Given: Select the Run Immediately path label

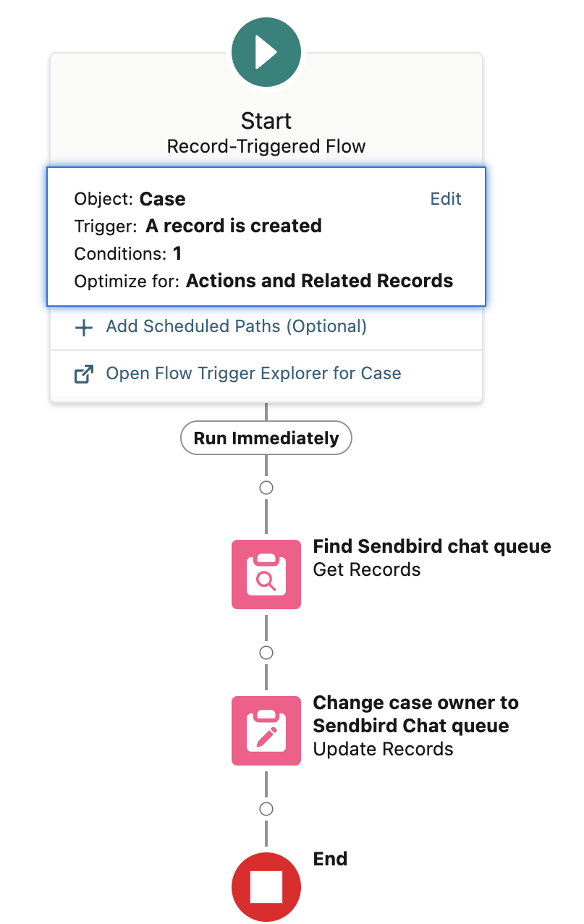Looking at the screenshot, I should point(266,438).
